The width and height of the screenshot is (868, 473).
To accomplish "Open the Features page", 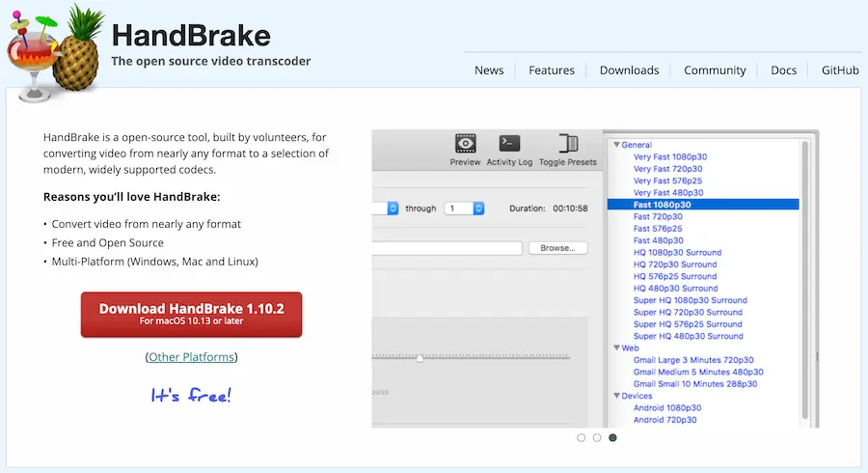I will 552,70.
